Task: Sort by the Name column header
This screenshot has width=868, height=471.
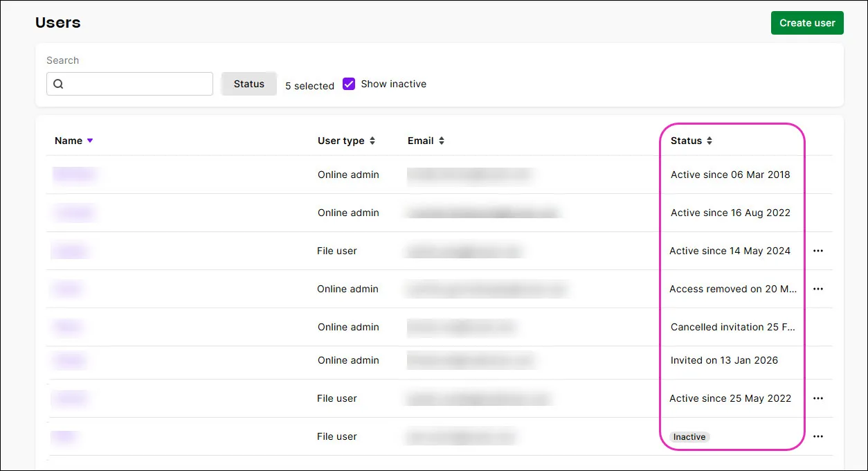Action: coord(73,141)
